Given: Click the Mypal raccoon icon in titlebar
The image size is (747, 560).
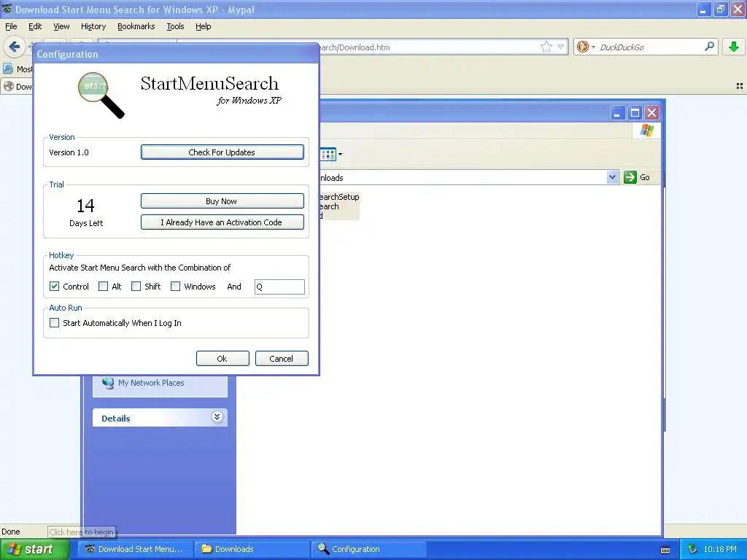Looking at the screenshot, I should (7, 9).
